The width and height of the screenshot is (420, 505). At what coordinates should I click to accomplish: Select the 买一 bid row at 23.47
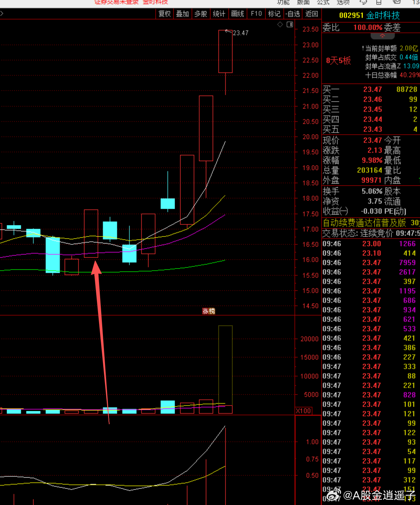370,90
